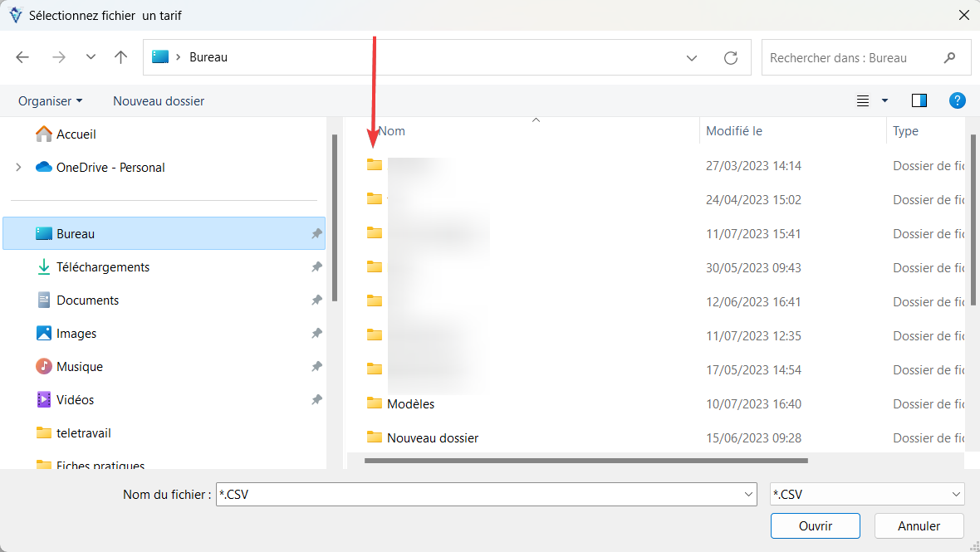980x552 pixels.
Task: Open the Organiser menu
Action: tap(50, 100)
